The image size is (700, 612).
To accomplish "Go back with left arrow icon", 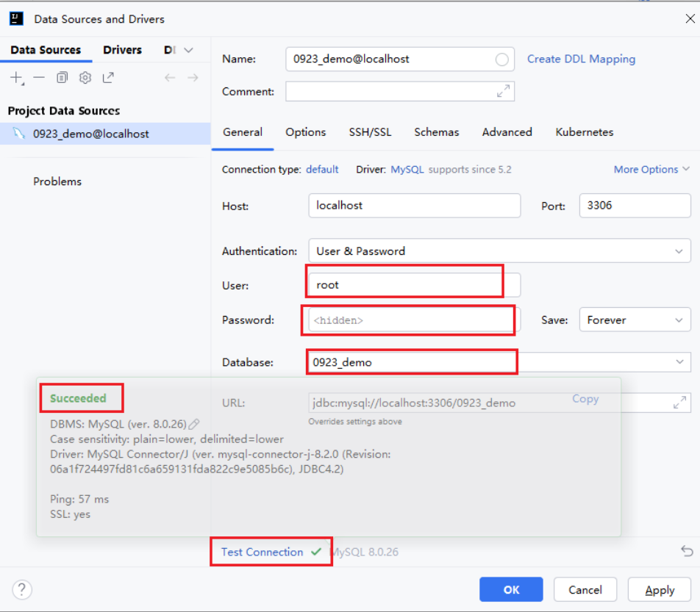I will (x=170, y=78).
